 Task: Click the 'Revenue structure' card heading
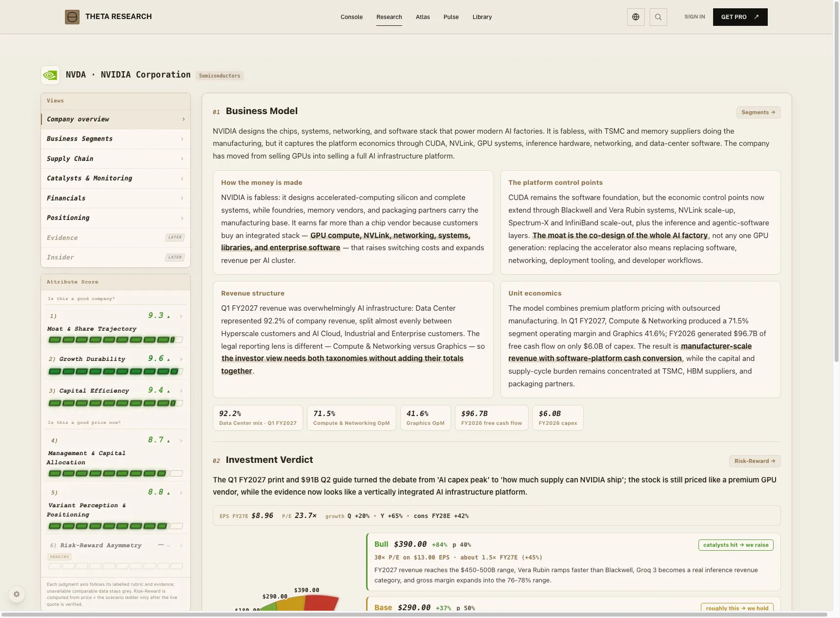tap(253, 293)
